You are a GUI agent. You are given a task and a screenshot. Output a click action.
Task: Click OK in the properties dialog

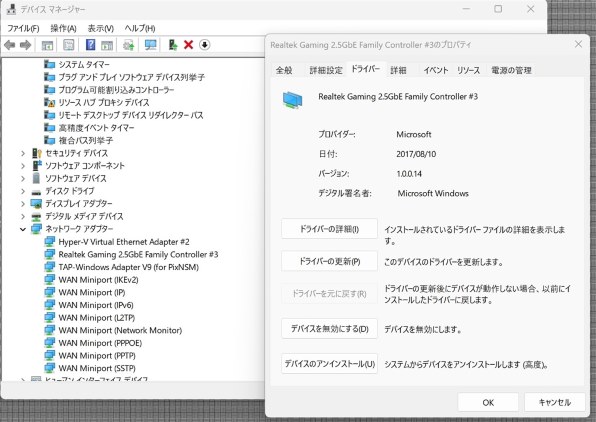(488, 402)
